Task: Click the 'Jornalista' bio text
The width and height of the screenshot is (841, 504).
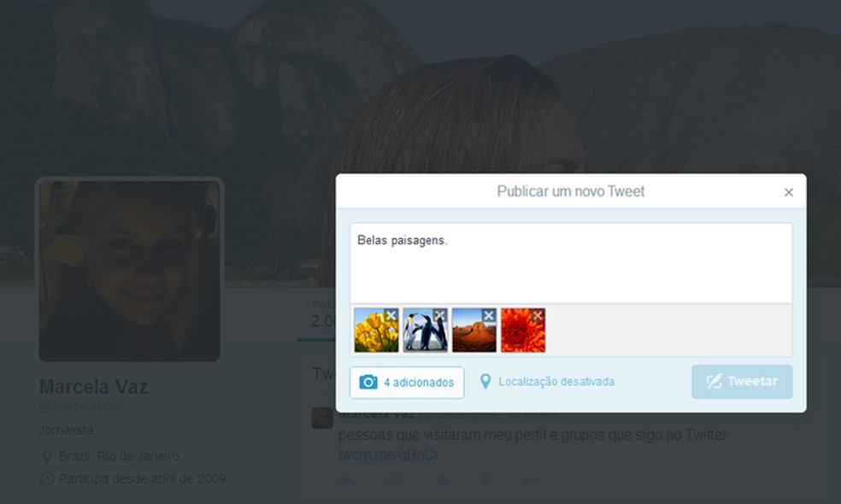Action: coord(66,430)
